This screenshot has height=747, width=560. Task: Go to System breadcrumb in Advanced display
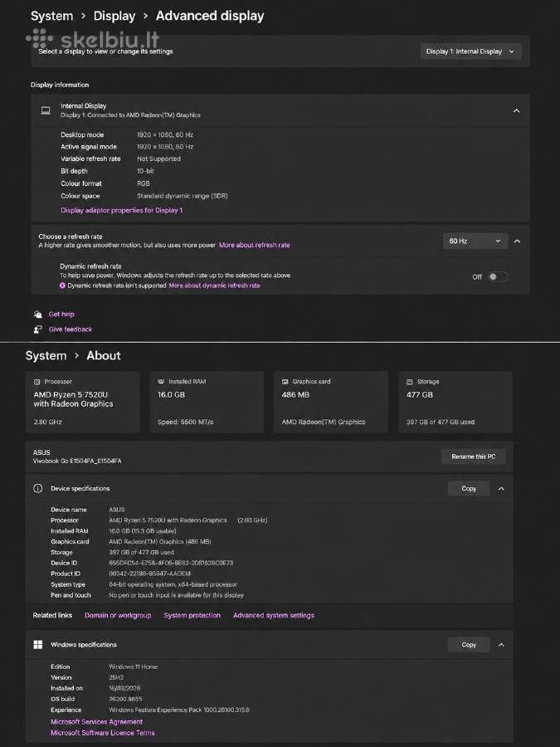point(52,16)
